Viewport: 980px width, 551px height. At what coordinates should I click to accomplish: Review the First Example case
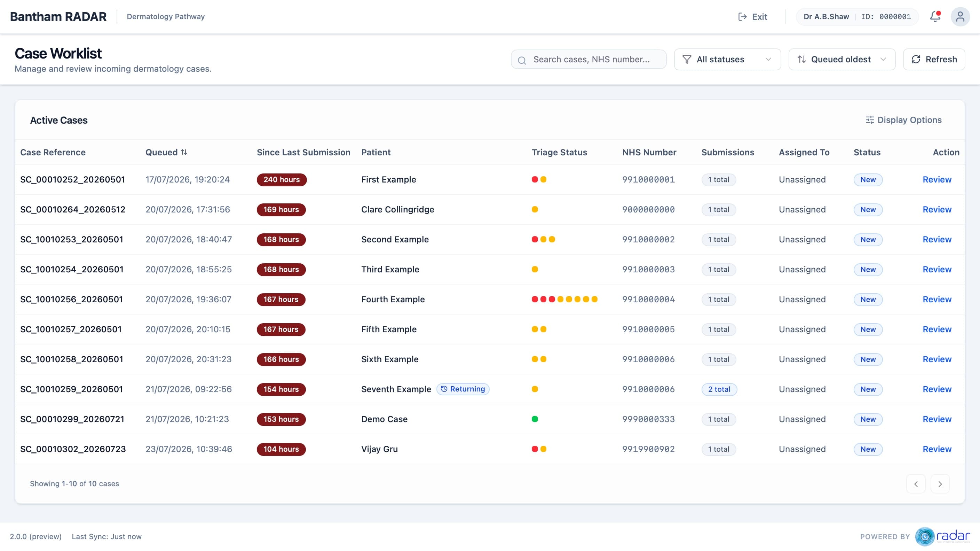coord(937,180)
